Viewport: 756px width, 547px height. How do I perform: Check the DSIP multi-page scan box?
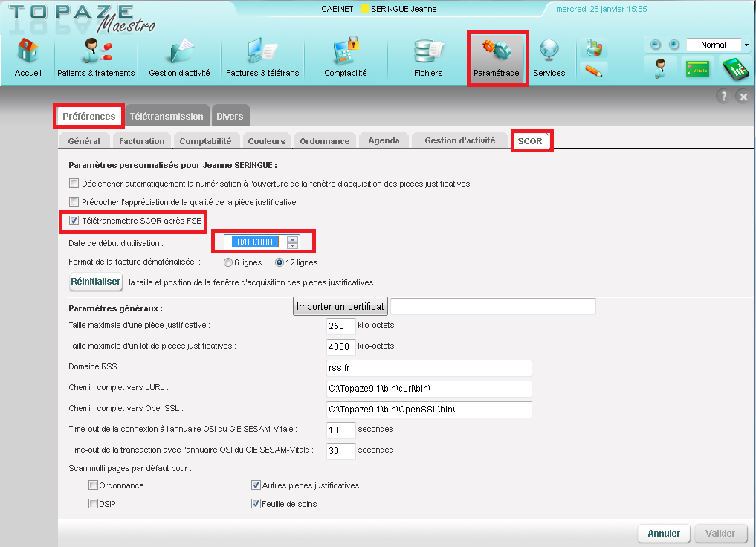click(x=94, y=503)
